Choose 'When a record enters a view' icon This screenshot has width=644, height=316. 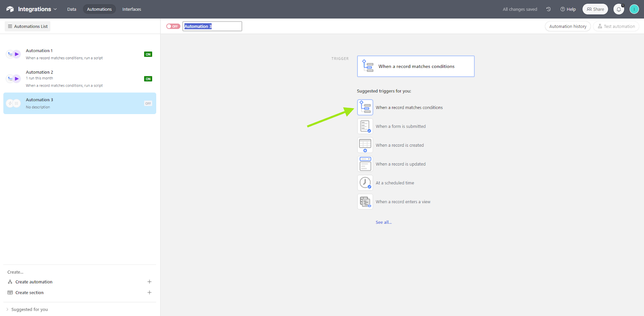pyautogui.click(x=365, y=202)
